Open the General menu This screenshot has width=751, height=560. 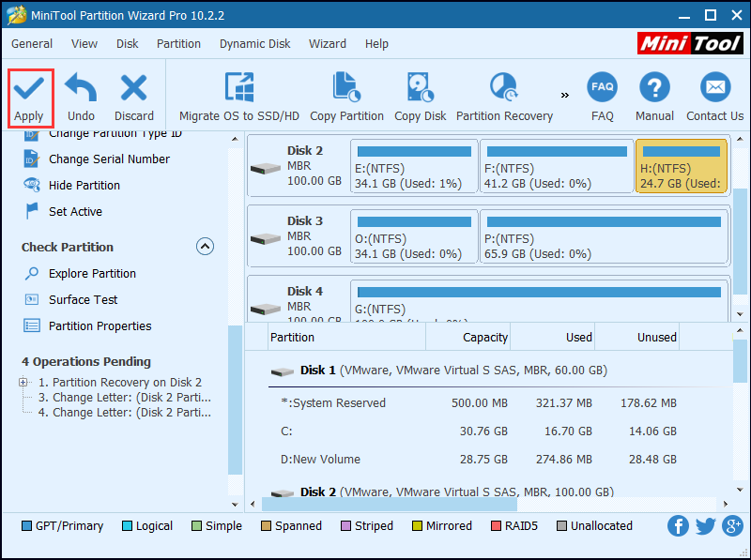point(32,43)
